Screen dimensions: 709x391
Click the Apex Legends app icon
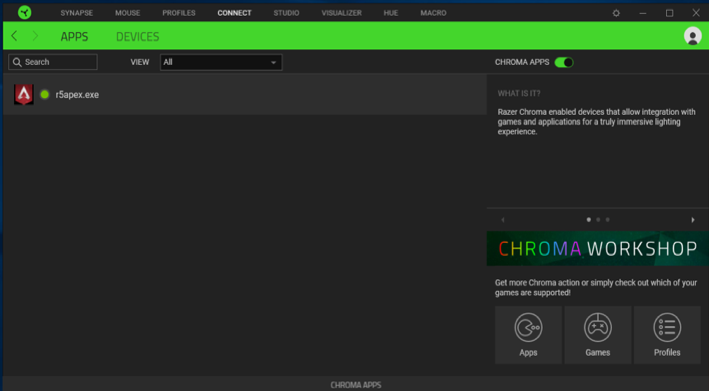[x=24, y=94]
